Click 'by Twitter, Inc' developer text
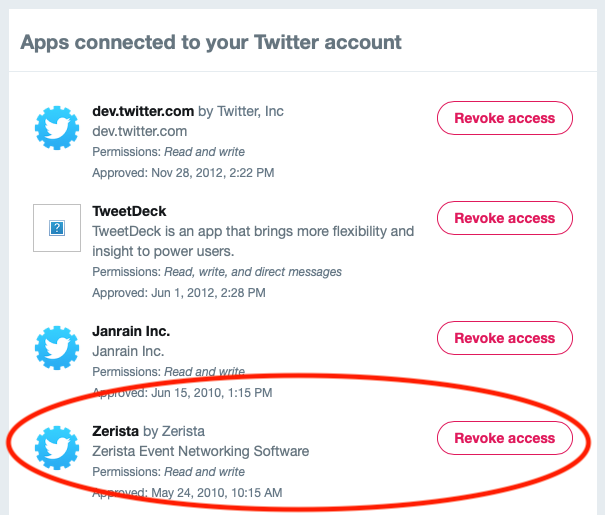 pyautogui.click(x=241, y=111)
